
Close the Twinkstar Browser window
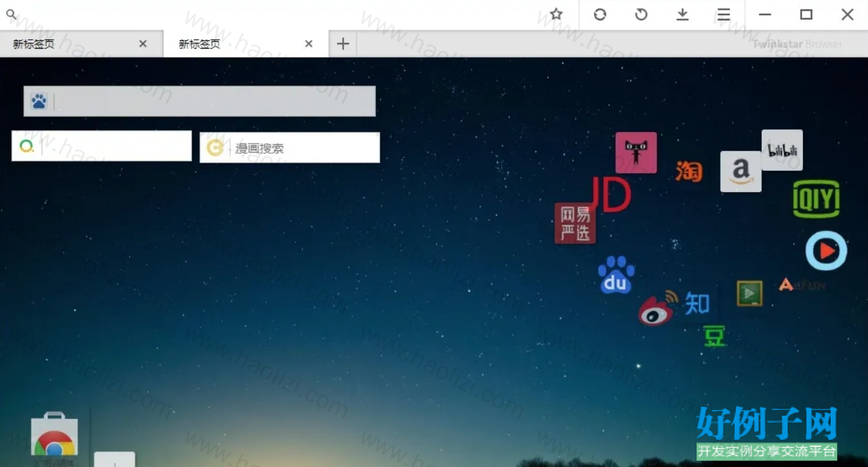tap(848, 14)
